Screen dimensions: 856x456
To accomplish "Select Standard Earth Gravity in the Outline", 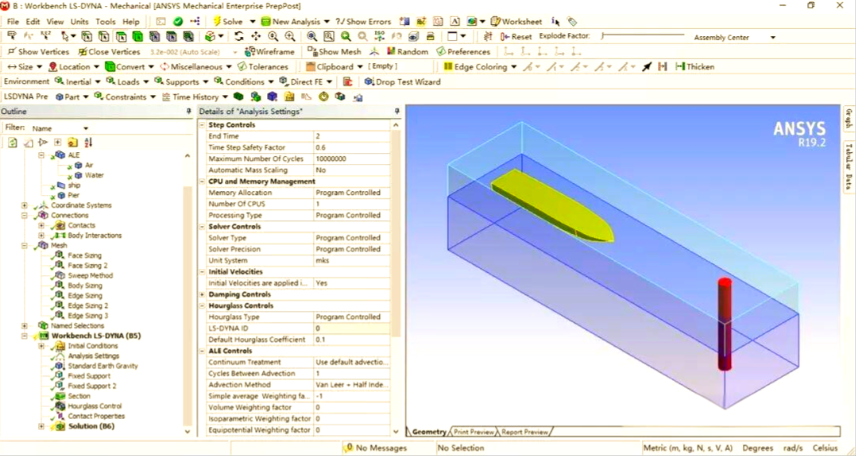I will tap(103, 366).
